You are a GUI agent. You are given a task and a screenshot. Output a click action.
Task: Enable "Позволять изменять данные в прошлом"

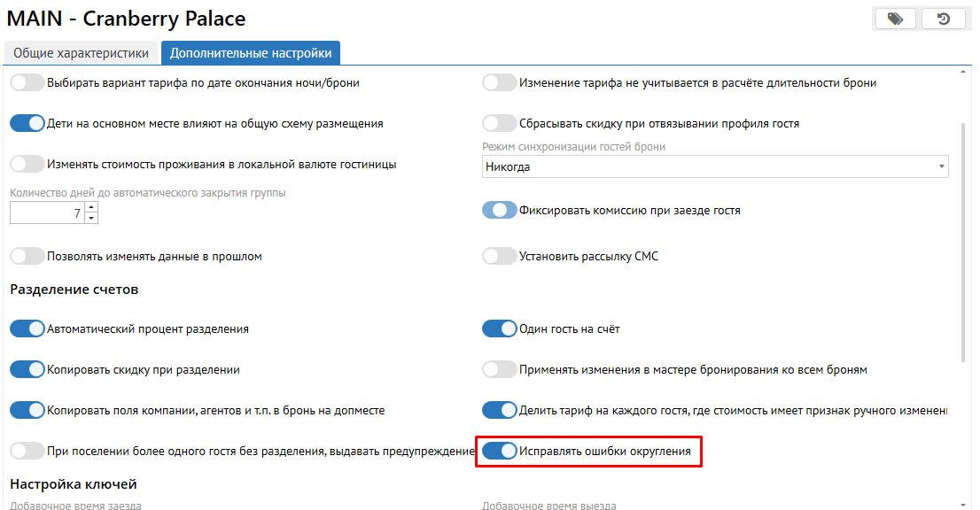point(27,256)
